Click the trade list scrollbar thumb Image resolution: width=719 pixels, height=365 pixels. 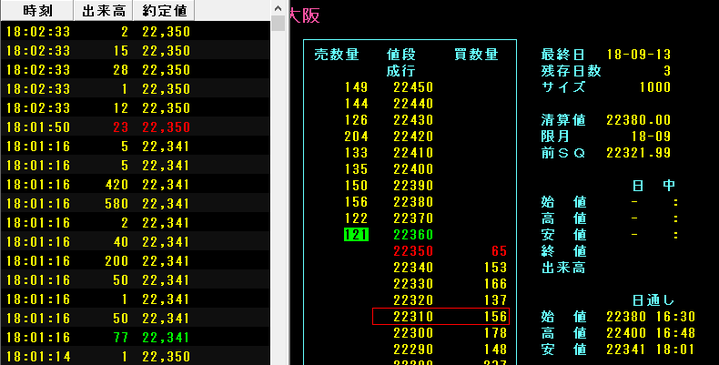click(278, 24)
